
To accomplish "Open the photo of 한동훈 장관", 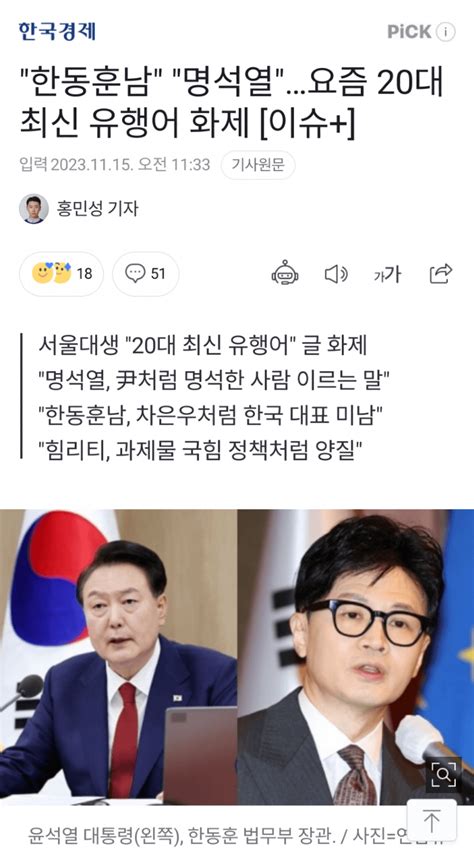I will coord(356,657).
